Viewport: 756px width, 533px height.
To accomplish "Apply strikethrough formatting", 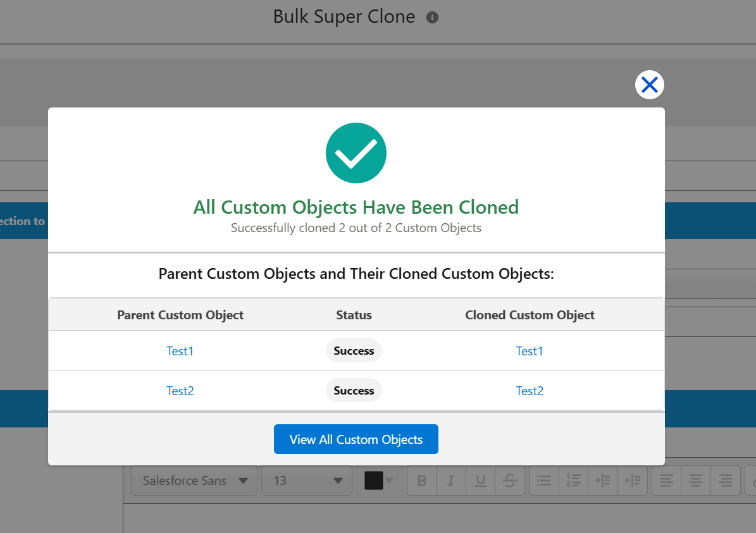I will coord(510,481).
